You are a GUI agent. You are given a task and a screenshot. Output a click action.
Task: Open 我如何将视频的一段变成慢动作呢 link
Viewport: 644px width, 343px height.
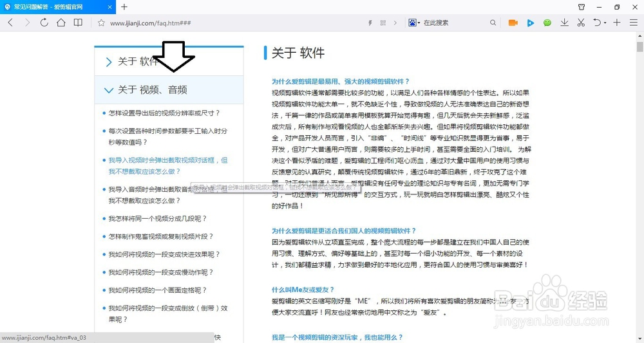(x=161, y=272)
